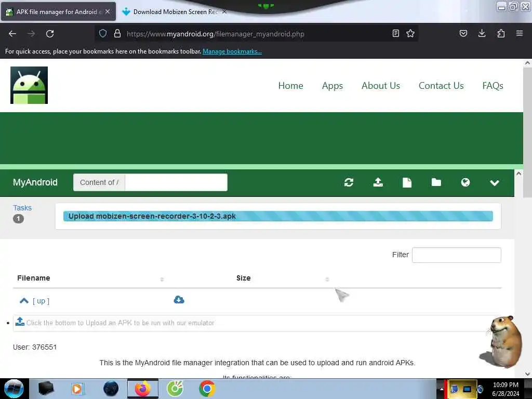Viewport: 532px width, 399px height.
Task: Click the MyAndroid robot logo
Action: (29, 85)
